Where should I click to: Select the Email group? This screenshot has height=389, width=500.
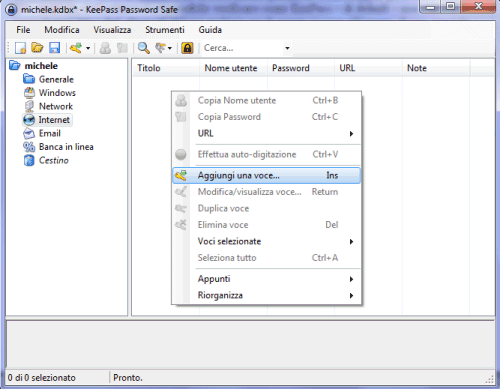tap(50, 133)
